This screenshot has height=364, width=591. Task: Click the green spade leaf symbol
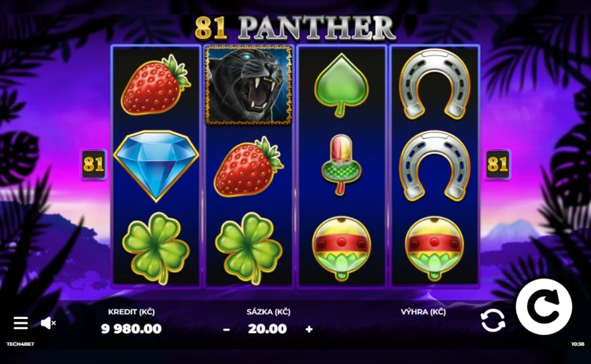[341, 85]
